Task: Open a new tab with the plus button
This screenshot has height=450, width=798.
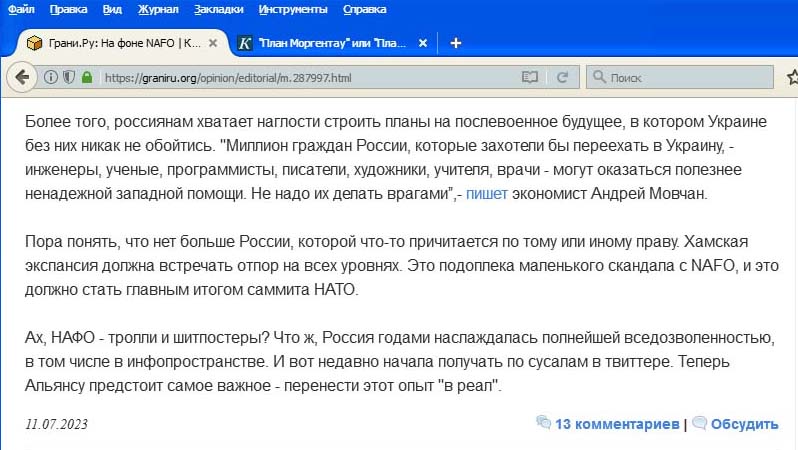Action: click(455, 43)
